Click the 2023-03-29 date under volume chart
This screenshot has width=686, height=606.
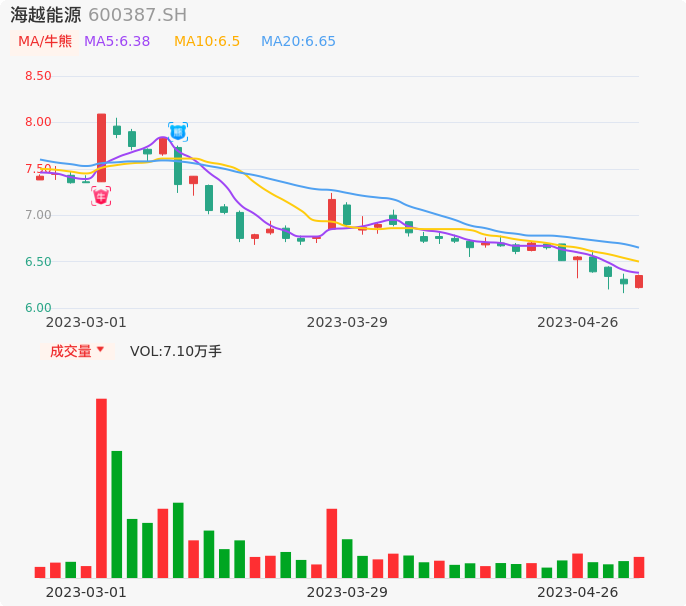pos(347,592)
